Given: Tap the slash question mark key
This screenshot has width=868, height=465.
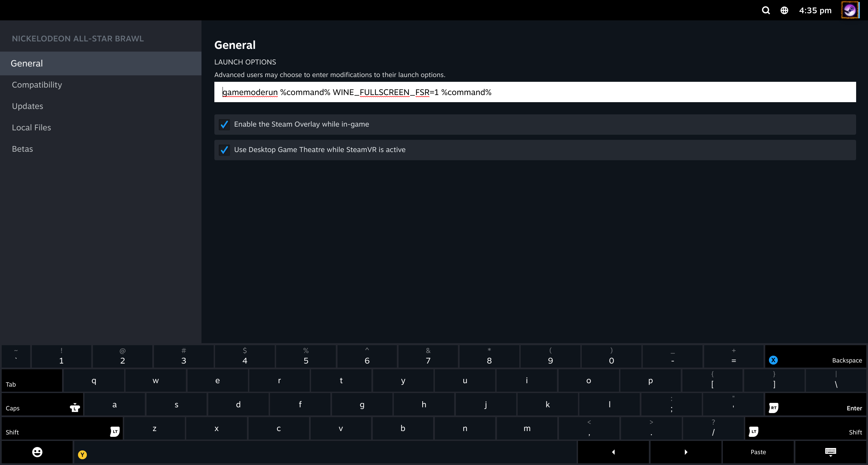Looking at the screenshot, I should tap(713, 428).
